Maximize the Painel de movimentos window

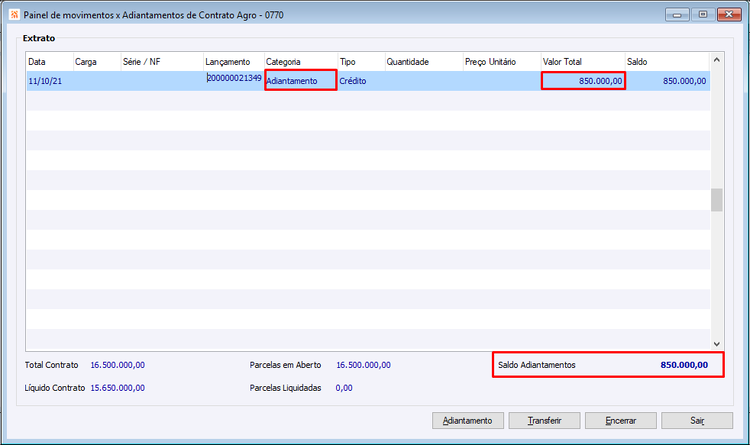click(x=703, y=14)
